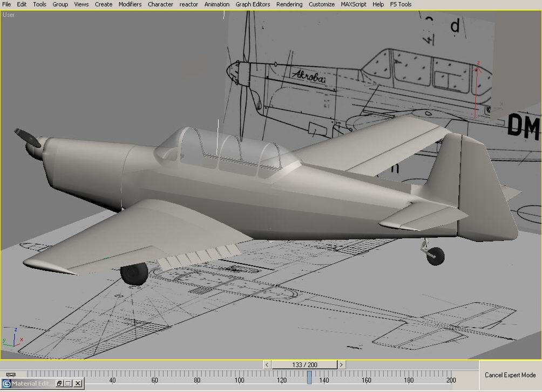Open the Edit menu
Viewport: 542px width, 392px height.
22,4
